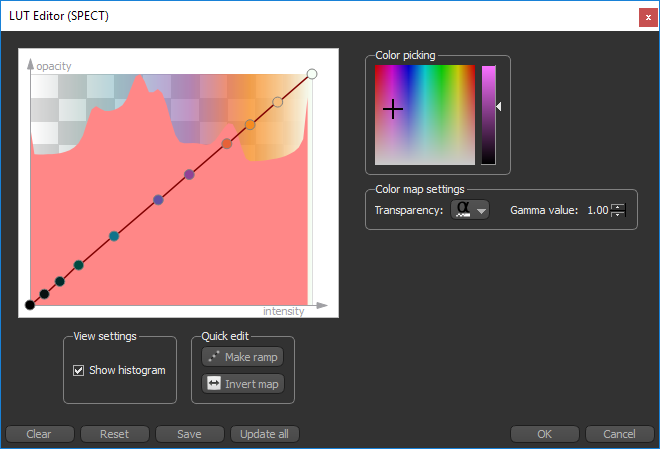Screen dimensions: 660x449
Task: Click the Gamma value input field
Action: click(x=596, y=210)
